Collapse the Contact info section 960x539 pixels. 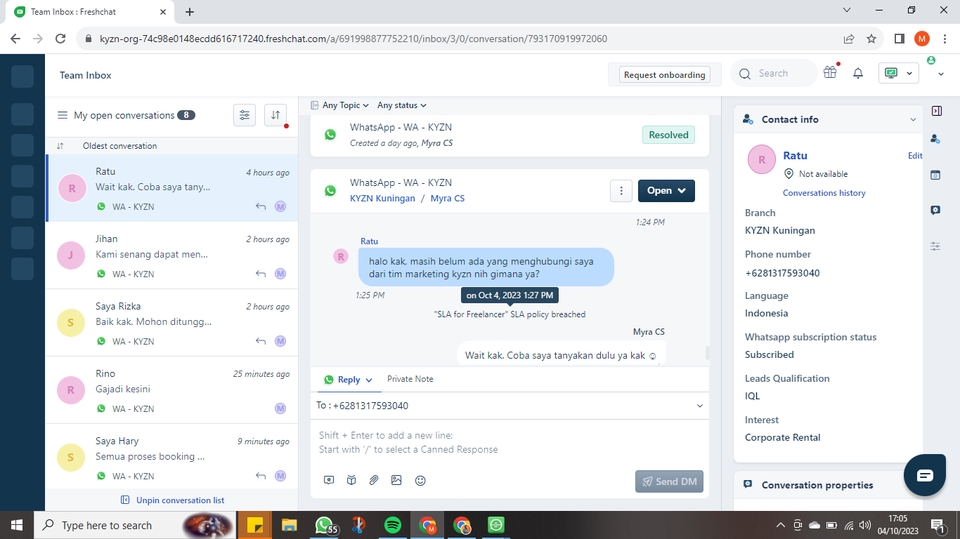[912, 119]
